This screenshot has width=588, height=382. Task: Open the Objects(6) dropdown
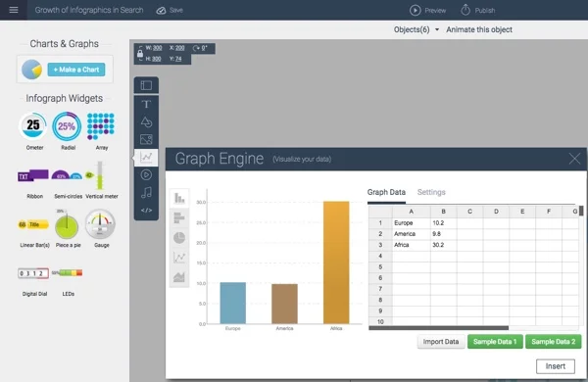tap(416, 29)
